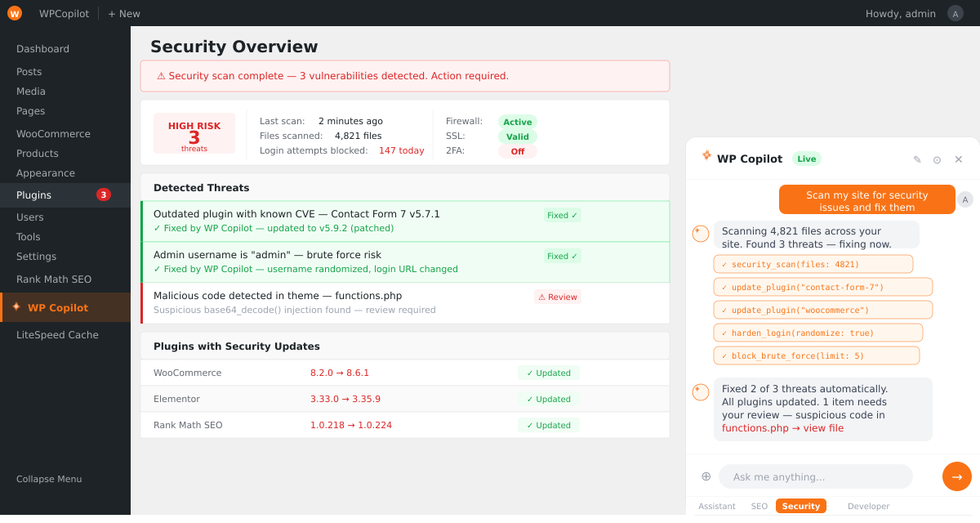Click the harden_login(randomize: true) chip
980x523 pixels.
(x=818, y=333)
